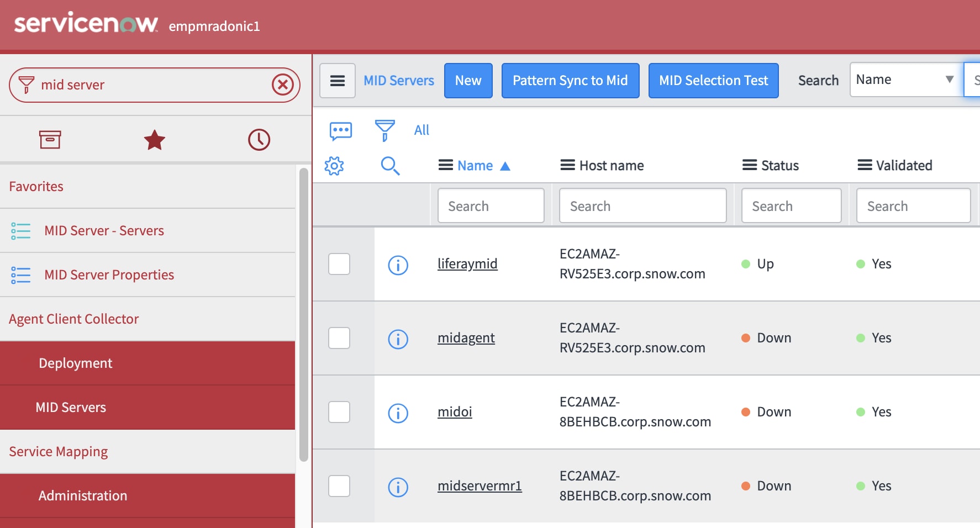Click the Host name column search box
Viewport: 980px width, 528px height.
coord(643,206)
